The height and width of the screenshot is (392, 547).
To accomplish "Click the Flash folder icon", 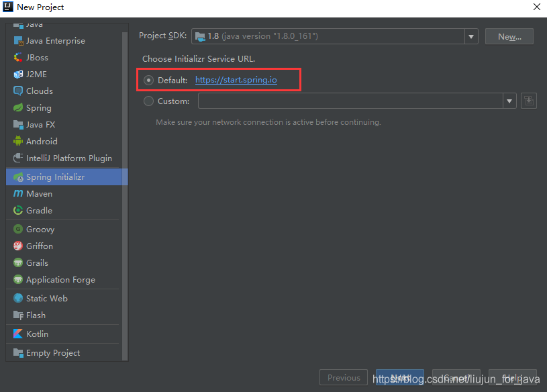I will click(x=18, y=315).
